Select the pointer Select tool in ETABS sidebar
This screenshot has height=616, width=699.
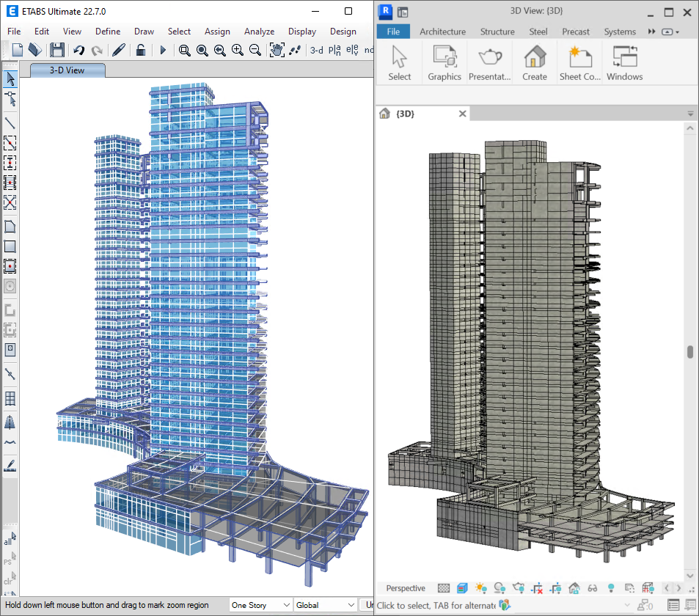10,78
